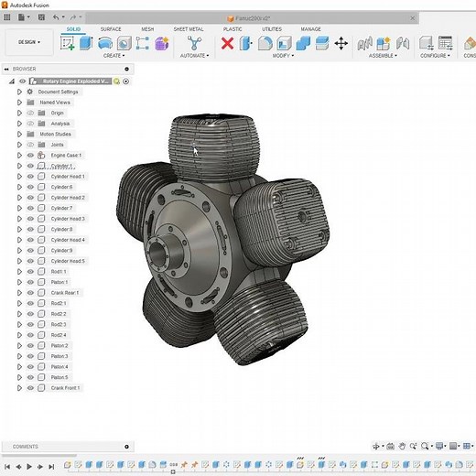Select the Hole tool in Create
476x476 pixels.
(124, 43)
